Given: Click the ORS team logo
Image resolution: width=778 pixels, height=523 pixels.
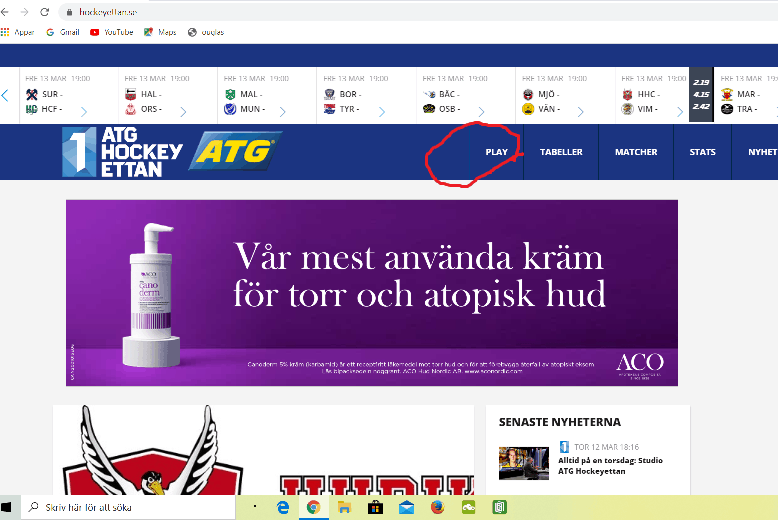Looking at the screenshot, I should (x=130, y=109).
